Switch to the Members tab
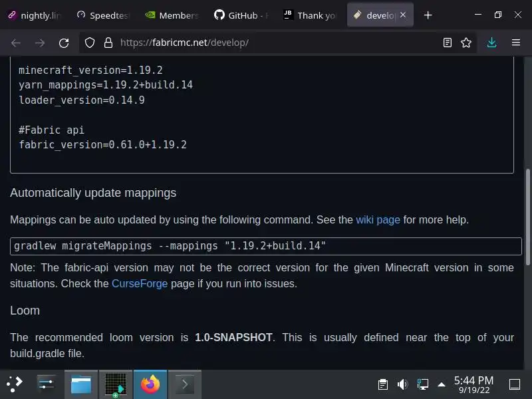The image size is (532, 399). pyautogui.click(x=172, y=15)
